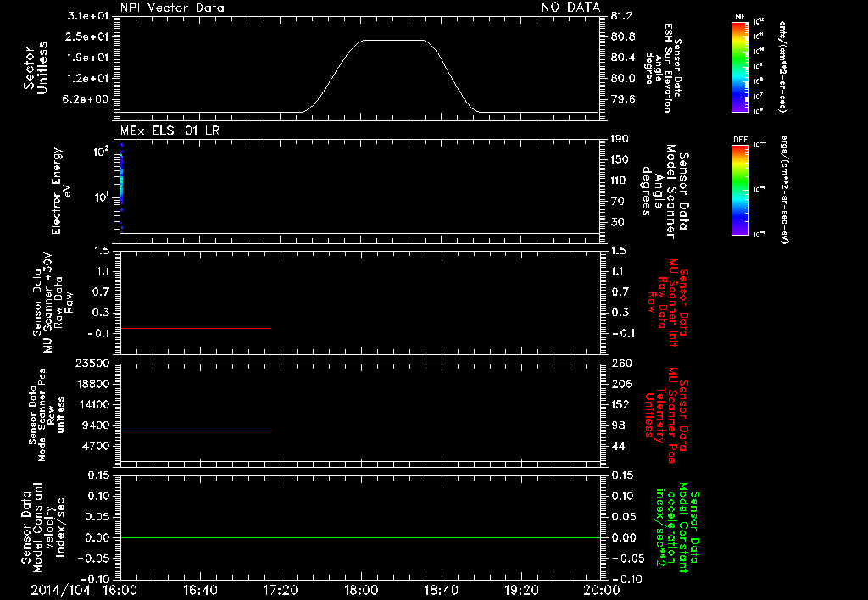The width and height of the screenshot is (868, 600).
Task: Click the '98' telemetry tick value
Action: tap(617, 425)
